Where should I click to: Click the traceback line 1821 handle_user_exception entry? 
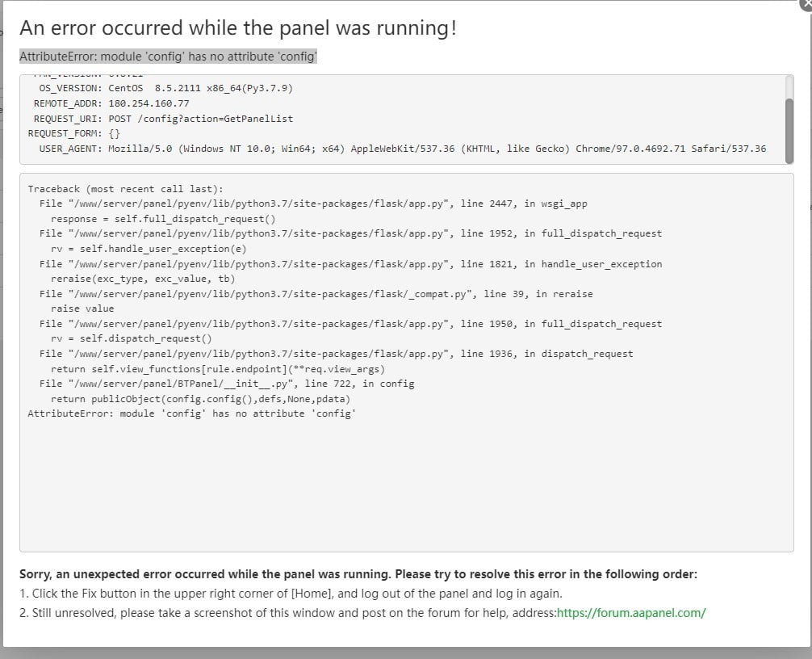350,264
